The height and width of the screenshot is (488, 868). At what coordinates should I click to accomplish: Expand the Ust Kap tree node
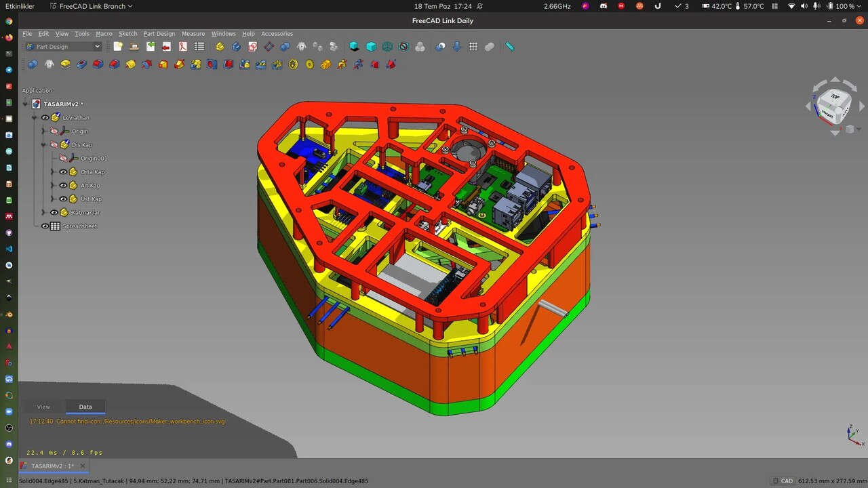[x=54, y=199]
